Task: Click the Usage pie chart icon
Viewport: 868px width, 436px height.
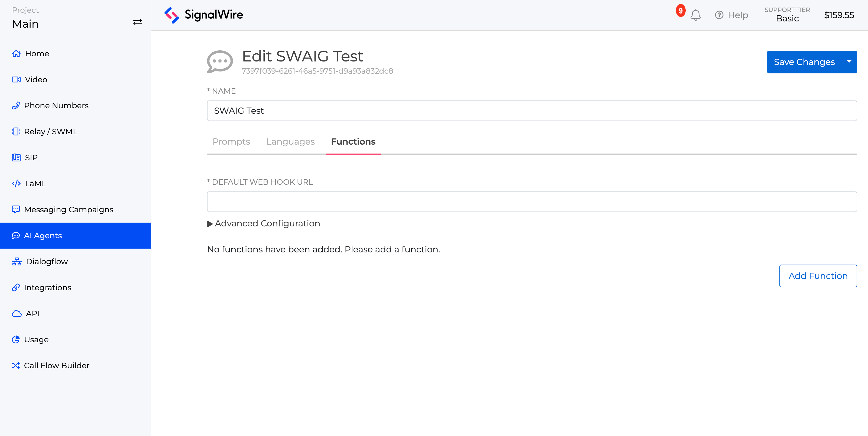Action: [16, 339]
